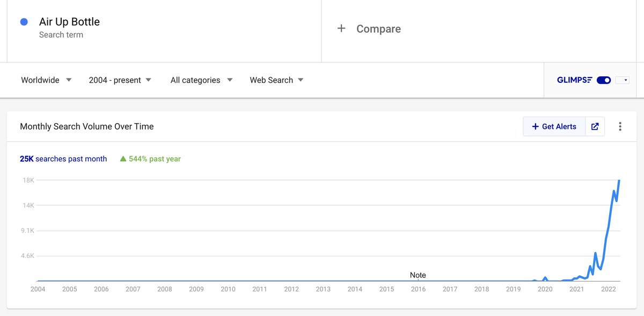Open the 2004 - present date range dropdown

[x=120, y=80]
